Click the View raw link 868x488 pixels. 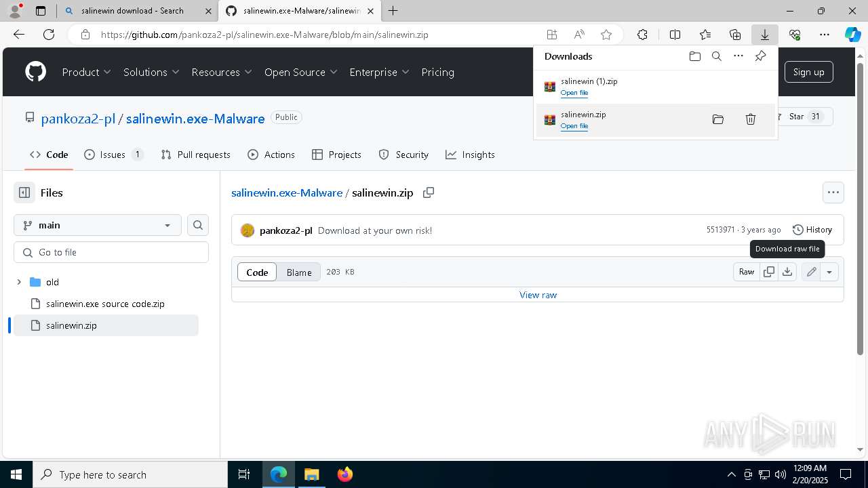[x=538, y=295]
